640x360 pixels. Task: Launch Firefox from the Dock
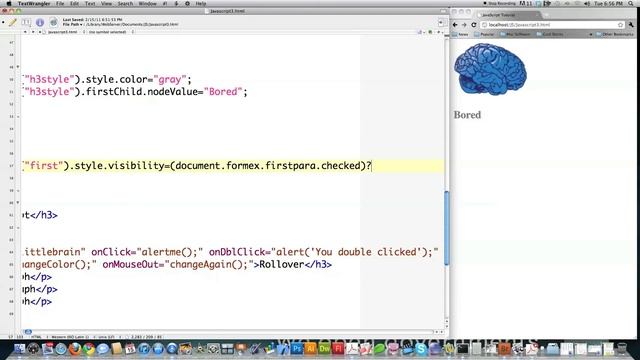(75, 349)
